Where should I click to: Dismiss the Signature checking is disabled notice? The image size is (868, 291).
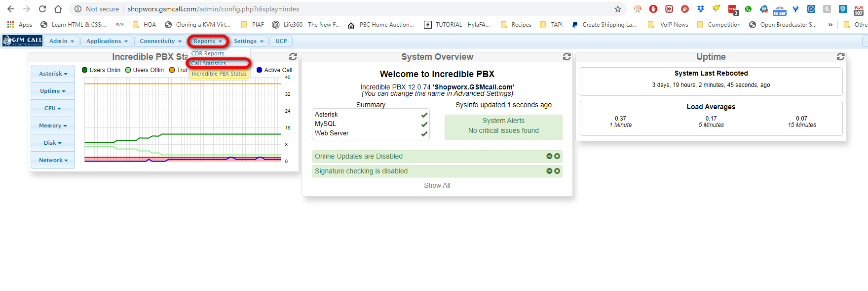(x=557, y=171)
